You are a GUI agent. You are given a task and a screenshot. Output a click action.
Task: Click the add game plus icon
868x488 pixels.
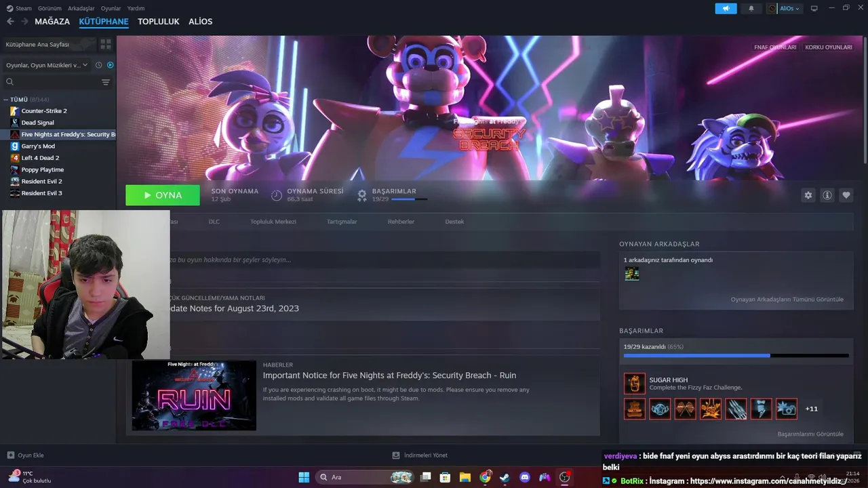tap(10, 455)
